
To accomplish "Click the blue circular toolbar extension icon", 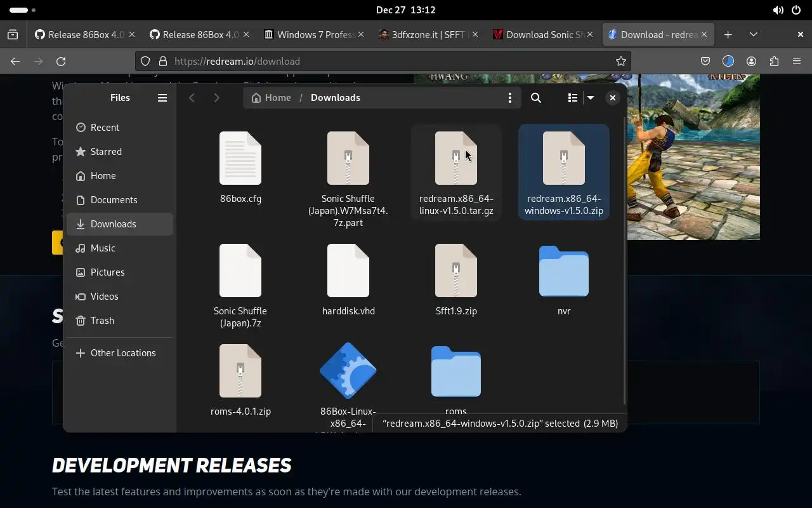I will pyautogui.click(x=728, y=62).
